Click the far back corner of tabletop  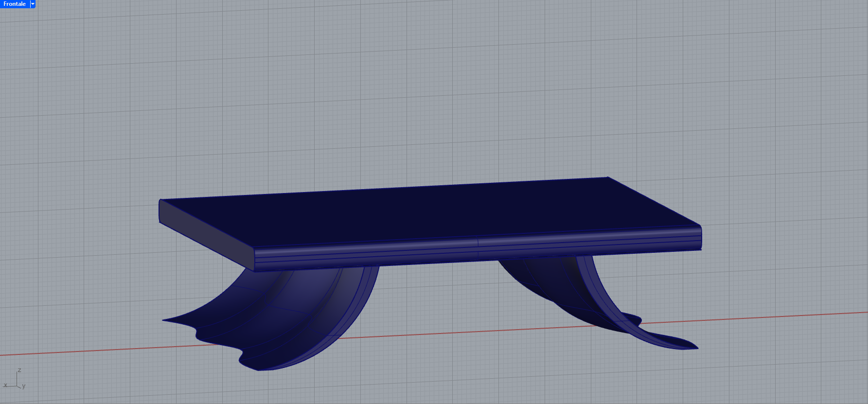point(607,177)
